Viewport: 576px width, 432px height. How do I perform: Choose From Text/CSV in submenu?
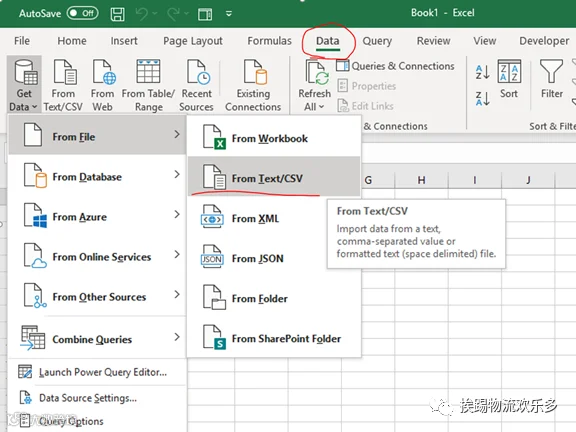coord(274,177)
